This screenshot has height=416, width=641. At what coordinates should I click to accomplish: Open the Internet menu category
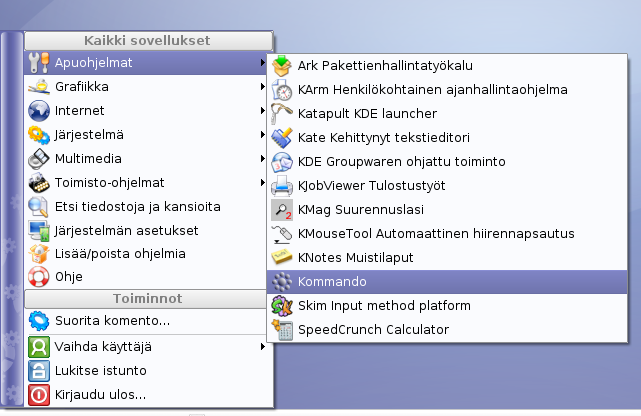pos(146,111)
